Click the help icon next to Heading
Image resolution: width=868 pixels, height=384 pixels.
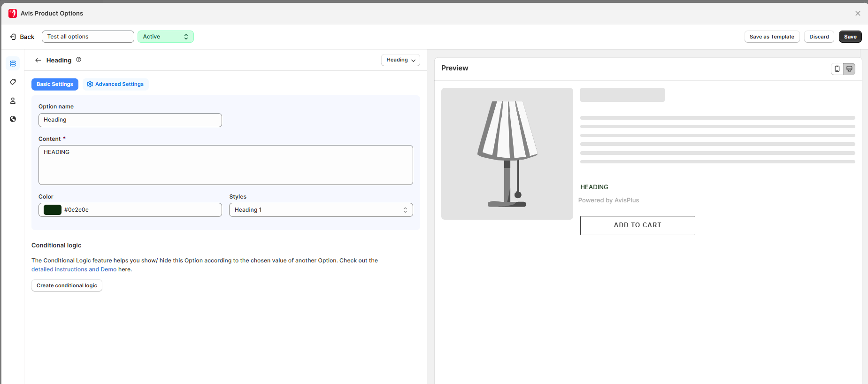click(x=79, y=60)
